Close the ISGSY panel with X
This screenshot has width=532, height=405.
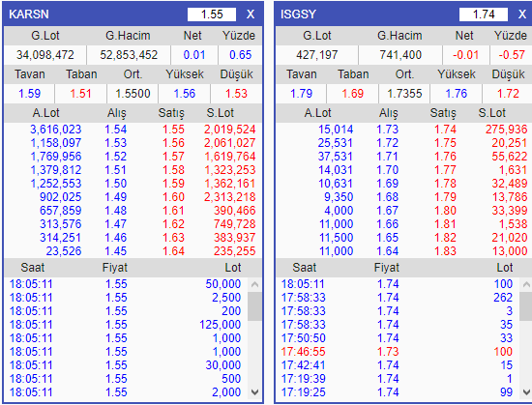coord(522,14)
